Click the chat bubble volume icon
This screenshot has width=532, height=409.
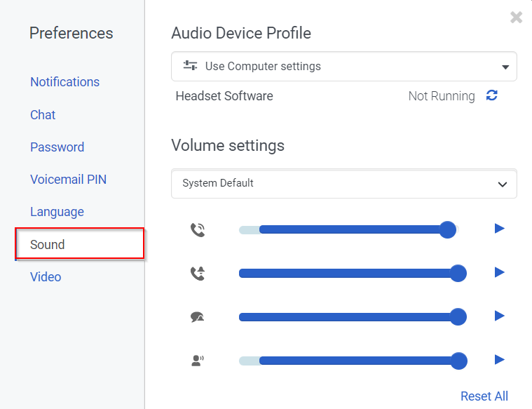[198, 317]
